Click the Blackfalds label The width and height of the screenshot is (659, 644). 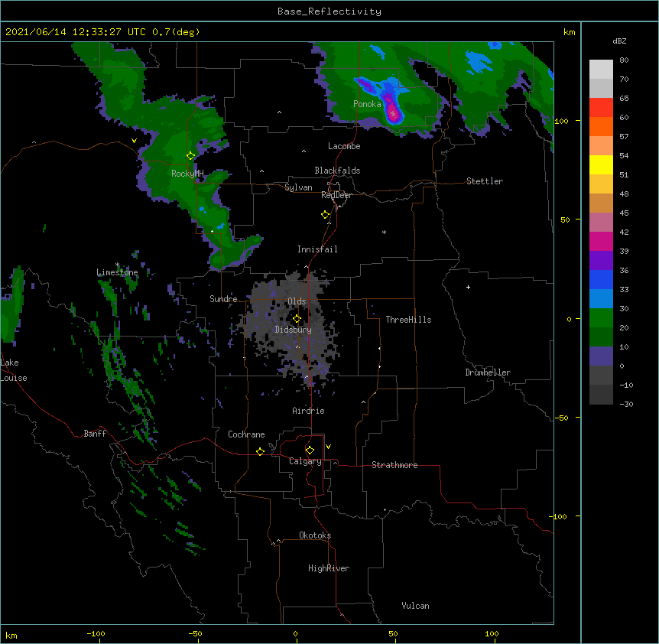click(x=337, y=171)
